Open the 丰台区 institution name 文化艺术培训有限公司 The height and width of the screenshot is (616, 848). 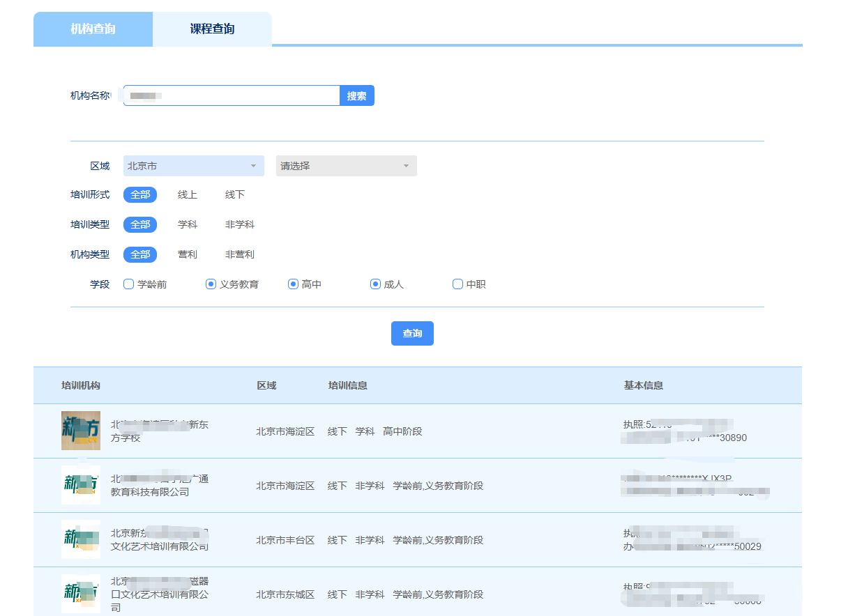160,540
